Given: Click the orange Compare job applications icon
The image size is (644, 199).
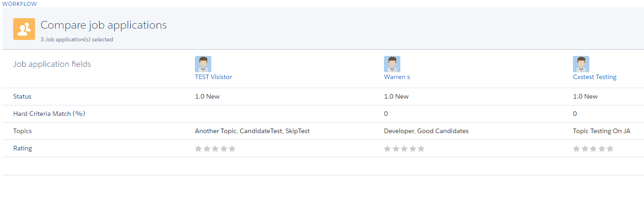Looking at the screenshot, I should coord(24,29).
